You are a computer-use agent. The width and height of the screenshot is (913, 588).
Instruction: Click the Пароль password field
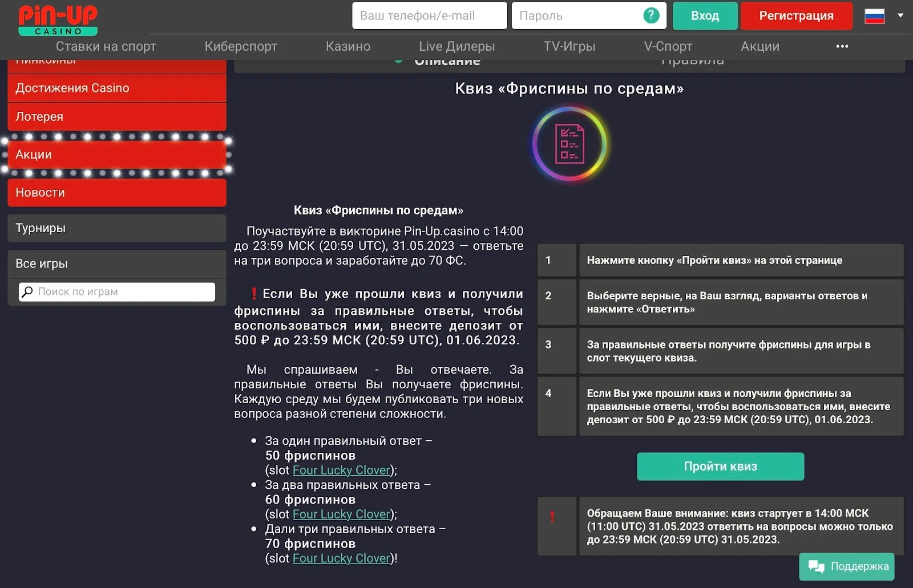(589, 15)
